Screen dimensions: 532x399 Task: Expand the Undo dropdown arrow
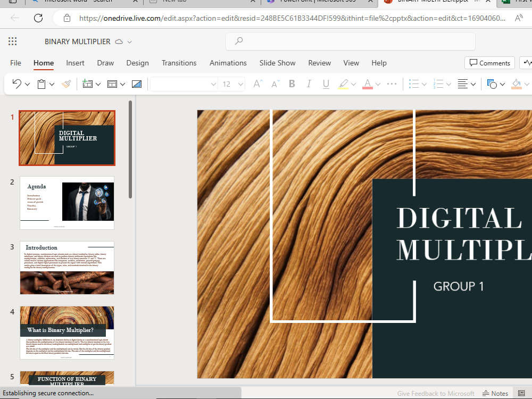point(28,84)
